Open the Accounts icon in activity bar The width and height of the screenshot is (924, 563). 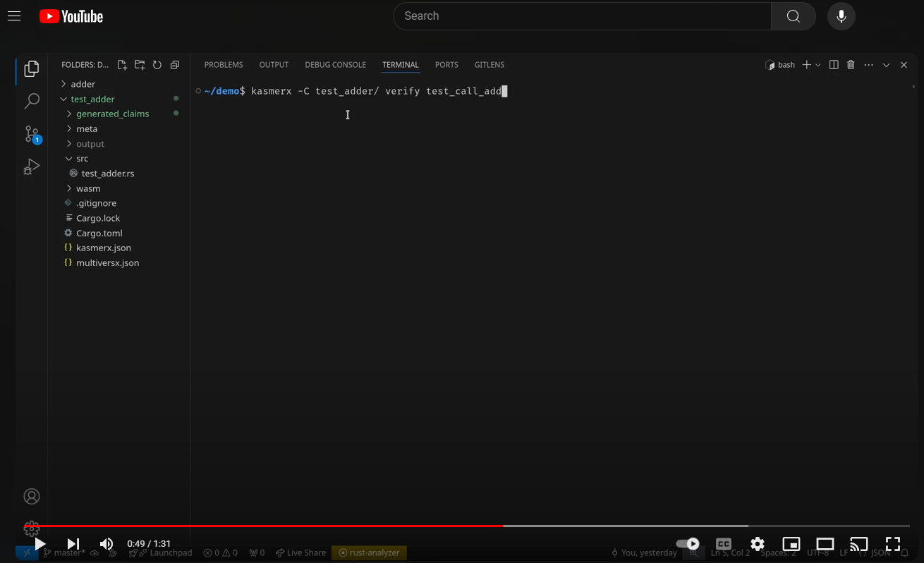32,496
